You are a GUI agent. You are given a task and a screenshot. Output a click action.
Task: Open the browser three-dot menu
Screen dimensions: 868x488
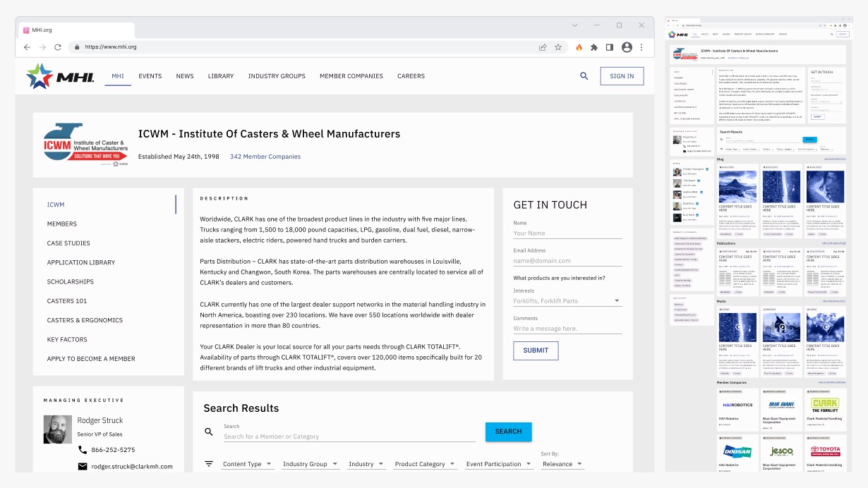tap(641, 47)
